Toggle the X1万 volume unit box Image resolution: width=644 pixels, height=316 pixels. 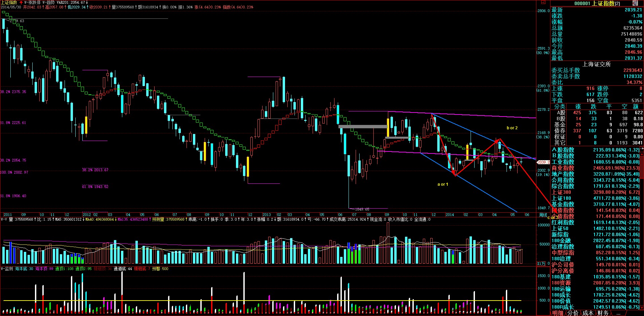(x=541, y=264)
